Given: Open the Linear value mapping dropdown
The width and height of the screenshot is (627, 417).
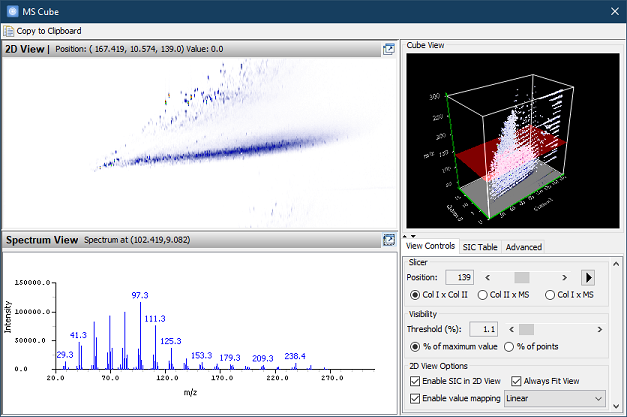Looking at the screenshot, I should (555, 398).
